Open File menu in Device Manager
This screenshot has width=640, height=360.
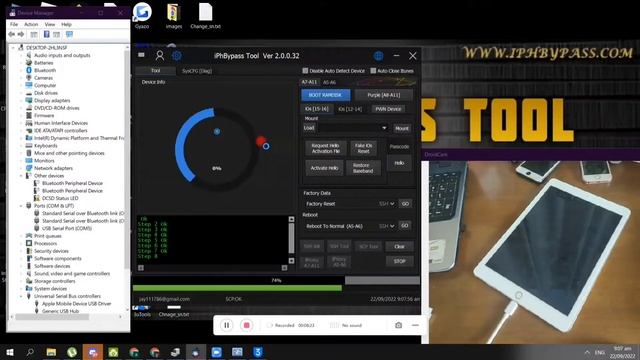[14, 24]
